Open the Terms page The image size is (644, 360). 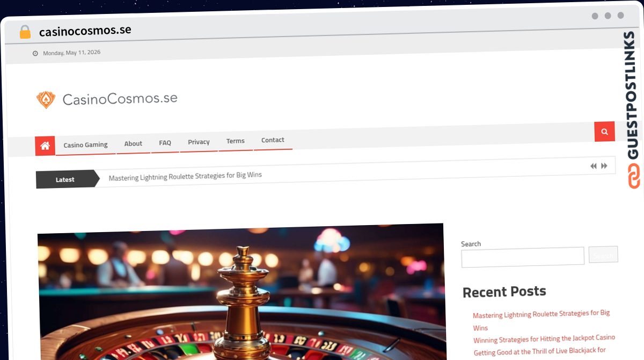click(235, 141)
